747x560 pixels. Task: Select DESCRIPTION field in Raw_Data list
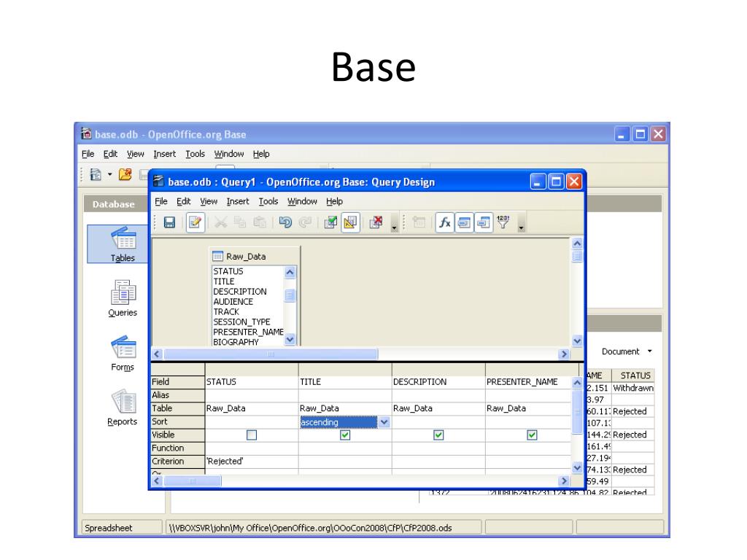239,292
